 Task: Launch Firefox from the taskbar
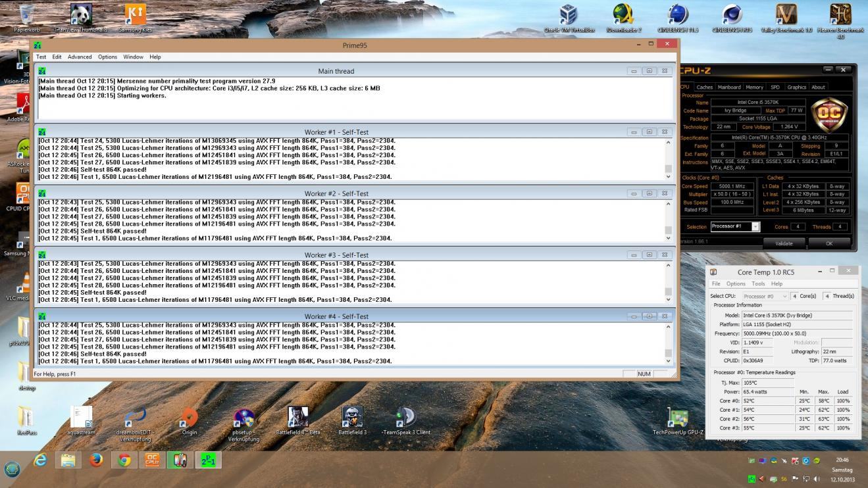click(96, 460)
